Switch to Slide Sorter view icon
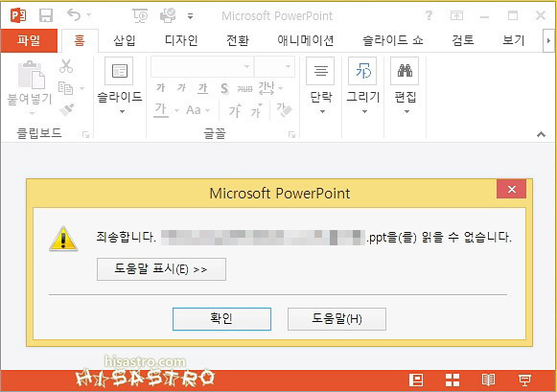Screen dimensions: 557x392 click(x=453, y=380)
